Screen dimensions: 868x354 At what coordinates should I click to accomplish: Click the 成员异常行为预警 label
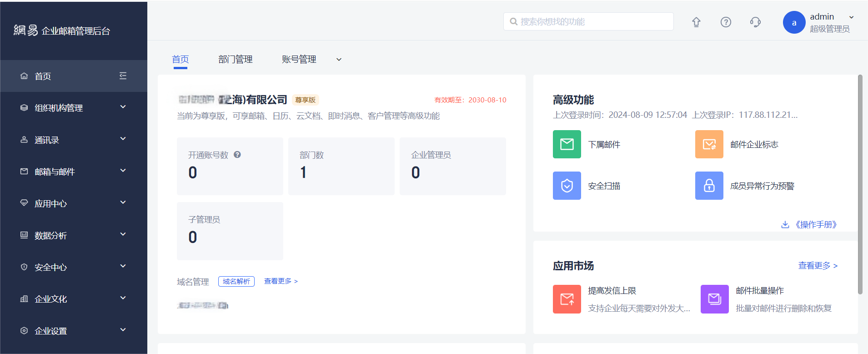[x=763, y=186]
